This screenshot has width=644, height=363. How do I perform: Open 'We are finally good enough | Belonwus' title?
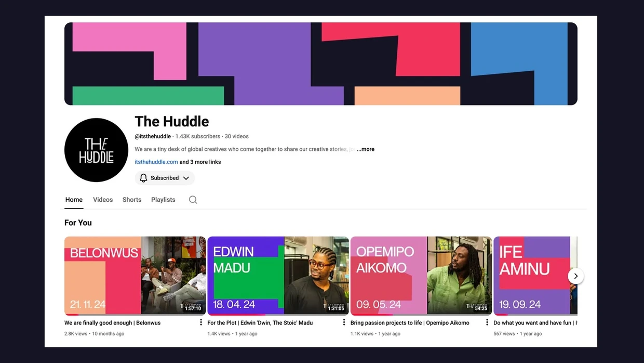pyautogui.click(x=113, y=323)
